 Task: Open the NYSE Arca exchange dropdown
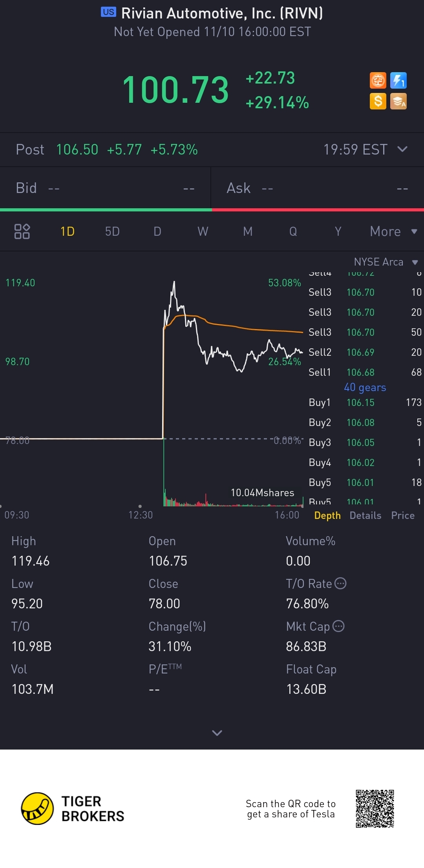point(386,262)
